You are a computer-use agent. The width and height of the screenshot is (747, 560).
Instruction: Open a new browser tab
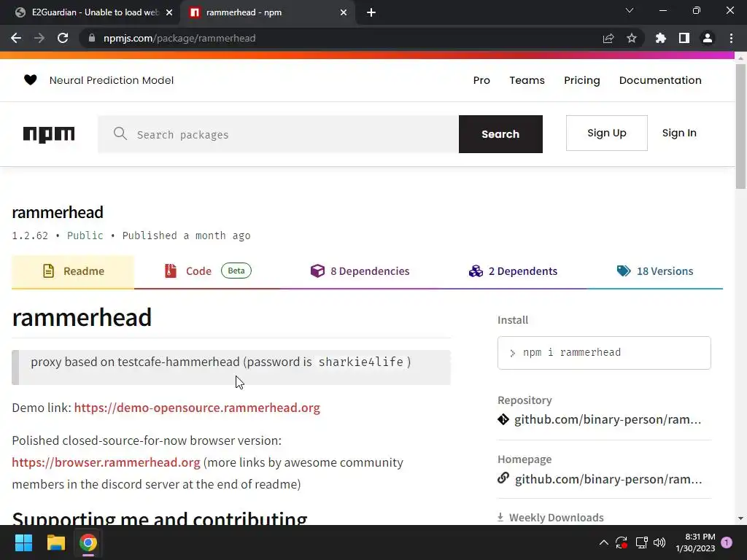click(x=371, y=12)
